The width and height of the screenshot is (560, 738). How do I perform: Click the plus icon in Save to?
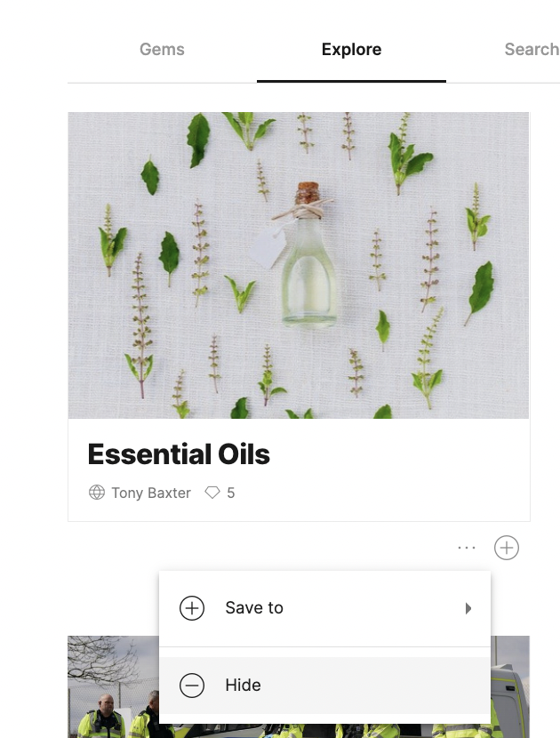192,608
